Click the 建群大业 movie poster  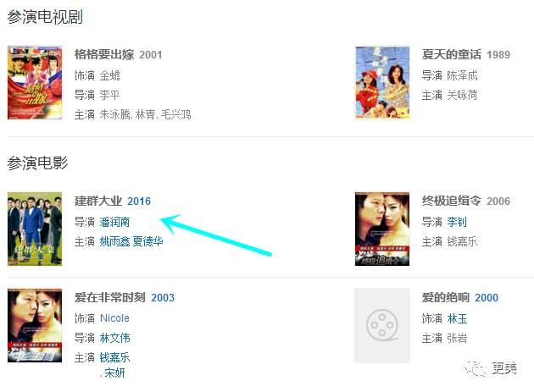(35, 229)
